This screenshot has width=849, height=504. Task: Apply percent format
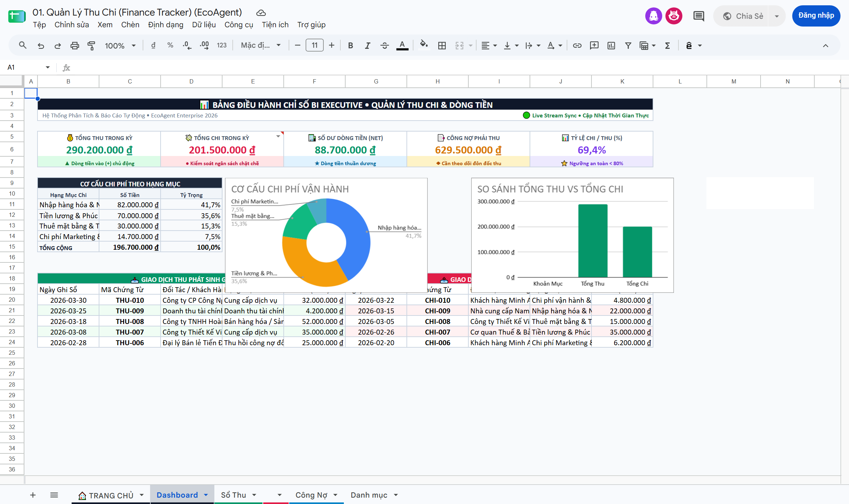tap(170, 45)
